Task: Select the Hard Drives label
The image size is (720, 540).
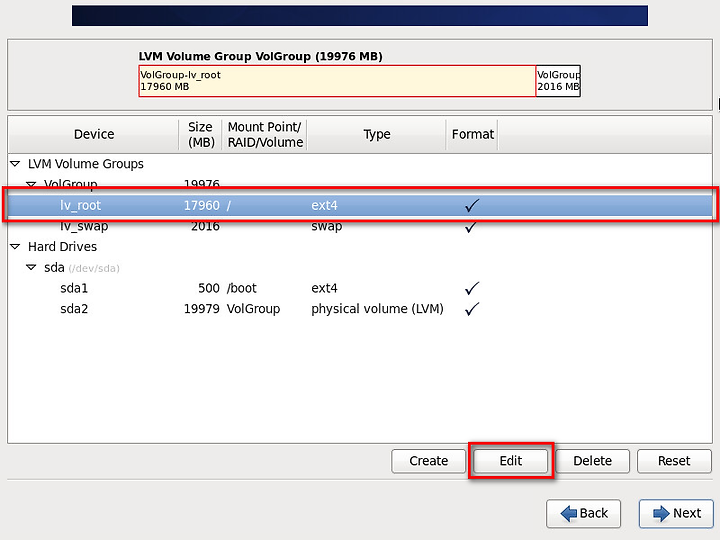Action: coord(62,247)
